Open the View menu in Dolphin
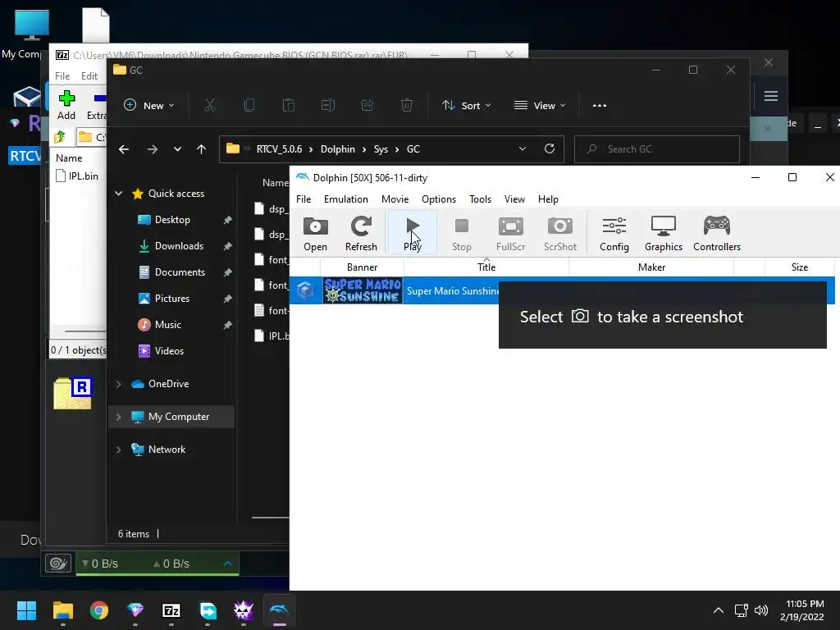This screenshot has width=840, height=630. pos(514,199)
